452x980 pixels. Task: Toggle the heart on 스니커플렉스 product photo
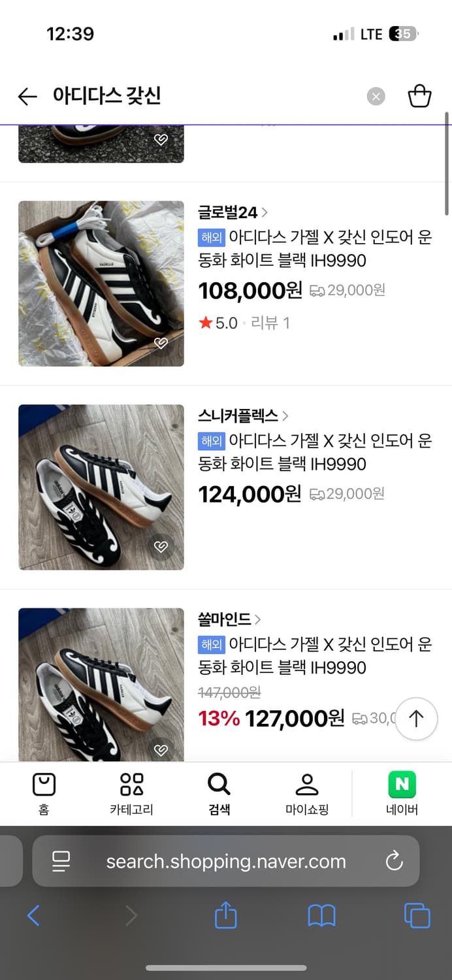[x=161, y=547]
